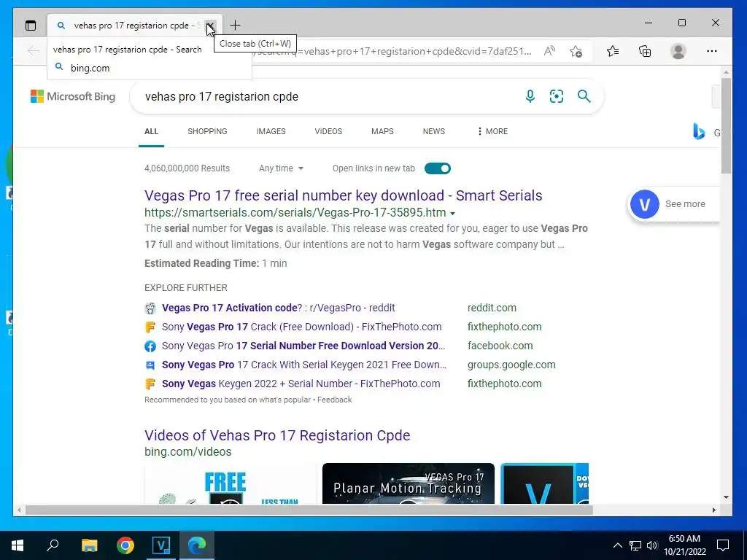
Task: Switch to the VIDEOS tab
Action: pos(328,131)
